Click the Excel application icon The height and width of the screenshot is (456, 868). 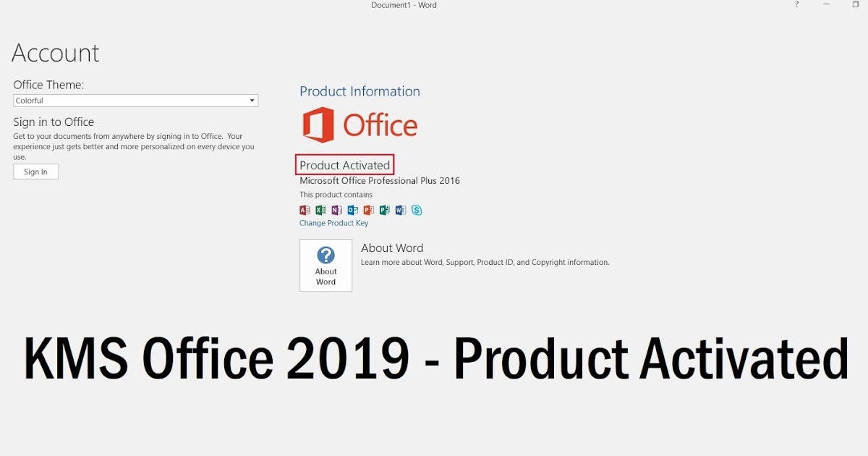(x=320, y=210)
